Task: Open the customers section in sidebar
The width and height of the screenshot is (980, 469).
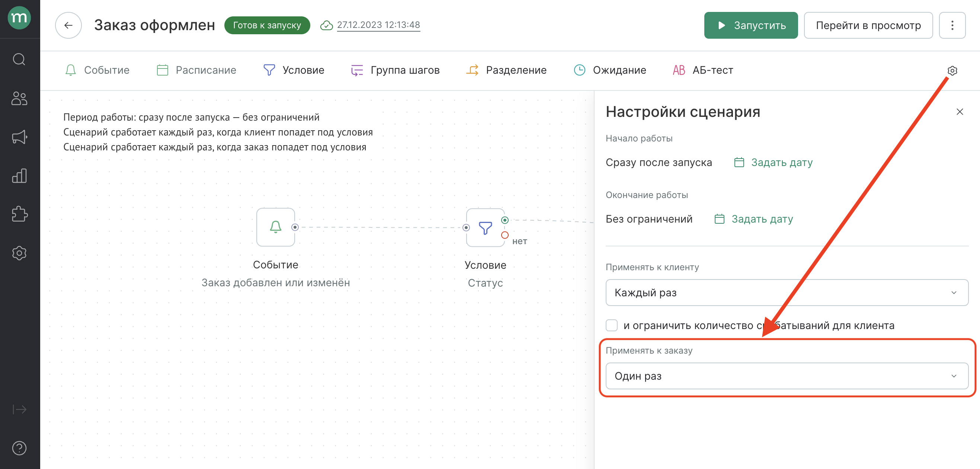Action: (x=19, y=98)
